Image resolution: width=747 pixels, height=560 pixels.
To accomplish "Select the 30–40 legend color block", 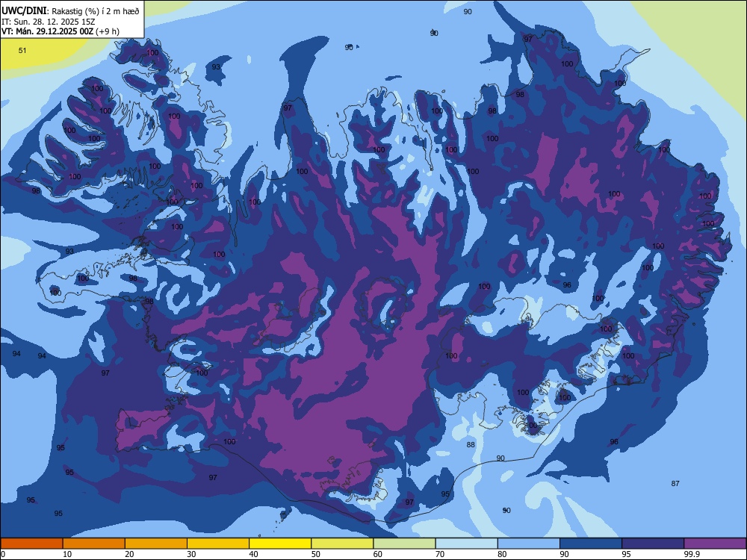I will click(x=218, y=544).
